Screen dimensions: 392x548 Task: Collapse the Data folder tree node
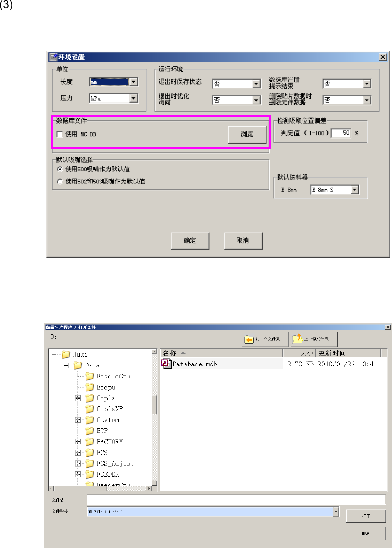(65, 365)
